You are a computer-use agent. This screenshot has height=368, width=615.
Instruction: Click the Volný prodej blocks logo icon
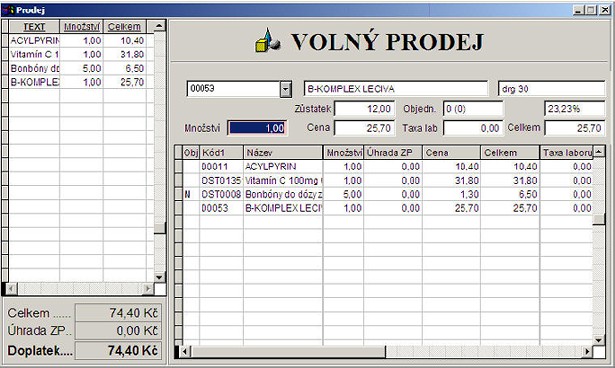(268, 40)
